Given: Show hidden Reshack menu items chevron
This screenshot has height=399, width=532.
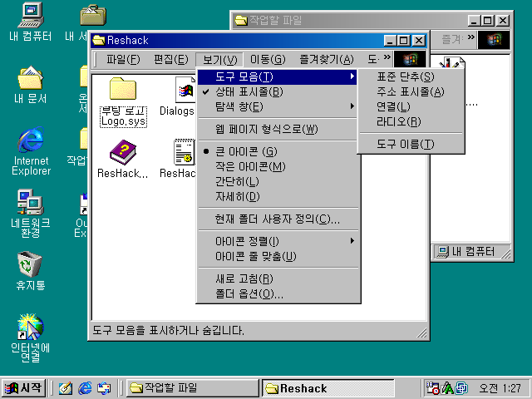Looking at the screenshot, I should [387, 57].
